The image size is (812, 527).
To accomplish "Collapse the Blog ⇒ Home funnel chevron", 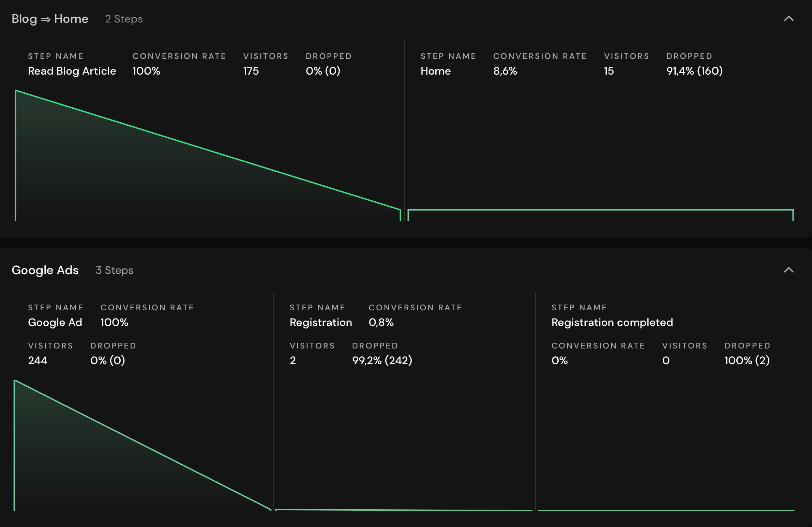I will pyautogui.click(x=788, y=19).
